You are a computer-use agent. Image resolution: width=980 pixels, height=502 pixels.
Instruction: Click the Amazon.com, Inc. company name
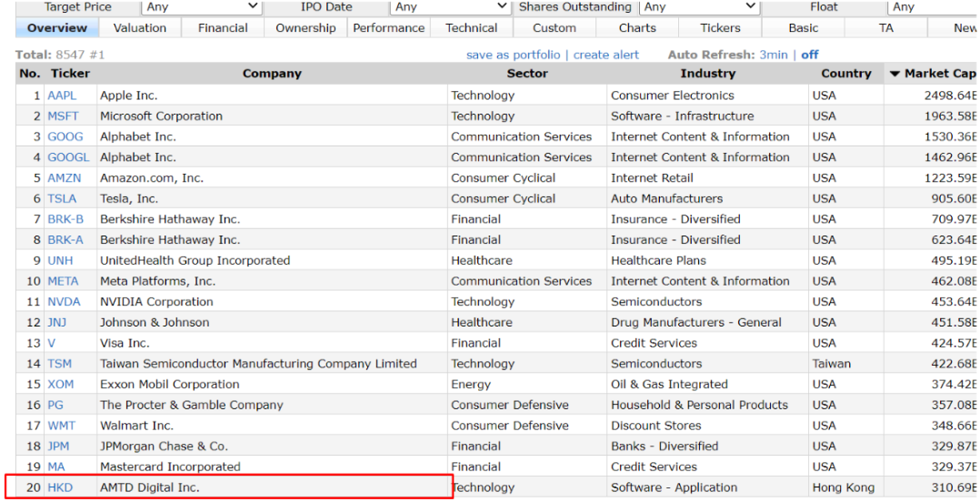pos(152,178)
